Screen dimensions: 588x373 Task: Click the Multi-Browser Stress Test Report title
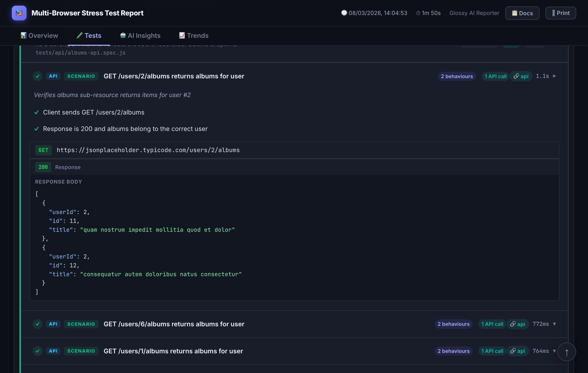point(87,13)
